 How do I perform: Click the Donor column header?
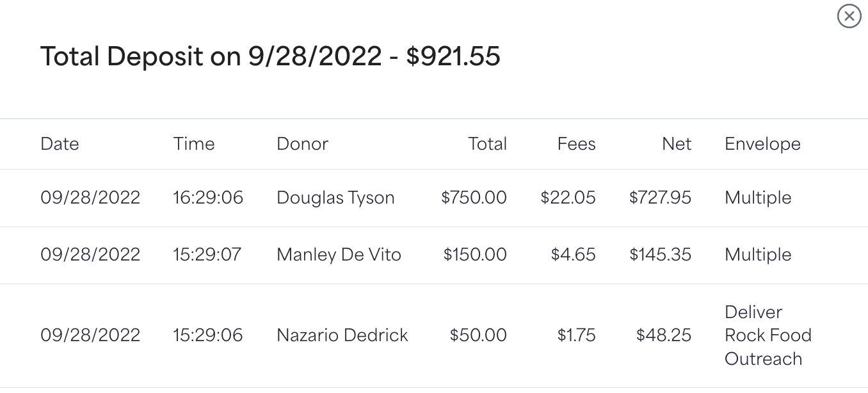302,144
